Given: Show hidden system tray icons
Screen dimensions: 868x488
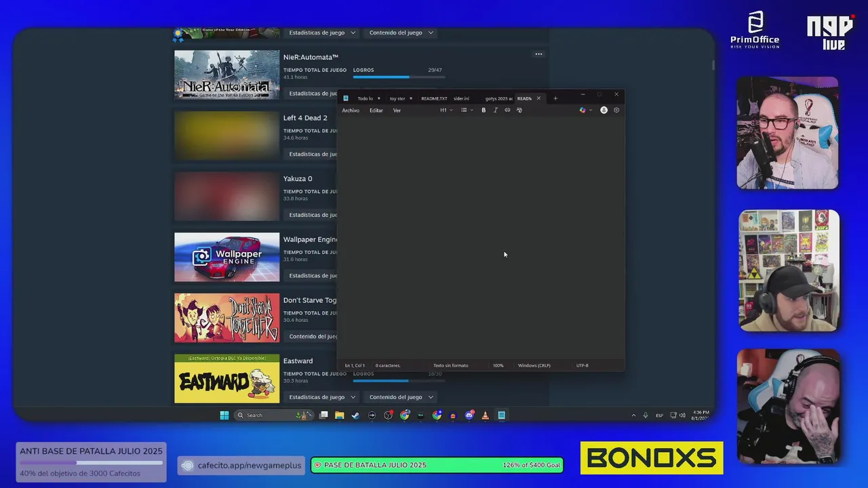Looking at the screenshot, I should click(x=634, y=415).
